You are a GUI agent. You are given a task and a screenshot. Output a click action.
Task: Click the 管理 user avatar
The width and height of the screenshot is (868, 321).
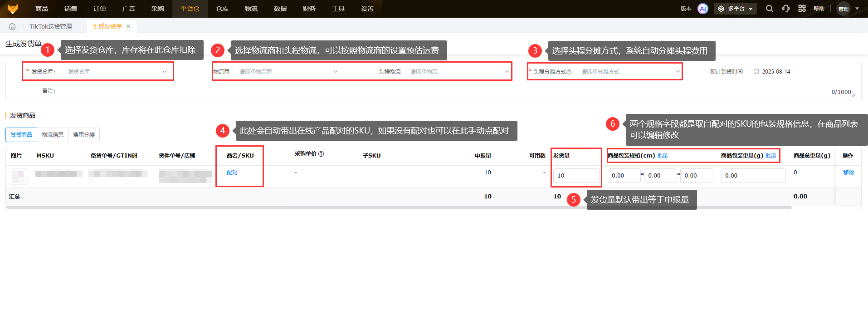tap(844, 9)
